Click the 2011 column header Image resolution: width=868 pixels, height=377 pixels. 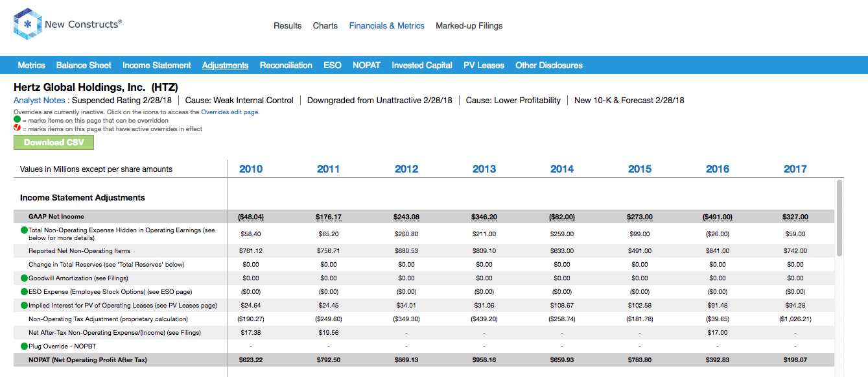point(329,169)
